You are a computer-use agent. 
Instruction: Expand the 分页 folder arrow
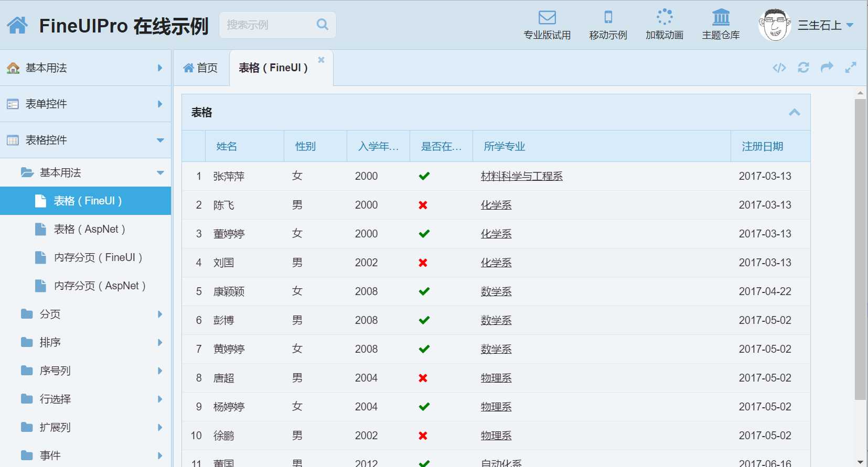coord(160,314)
